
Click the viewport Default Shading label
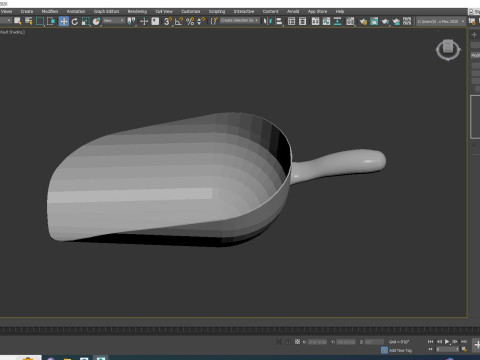[x=12, y=32]
